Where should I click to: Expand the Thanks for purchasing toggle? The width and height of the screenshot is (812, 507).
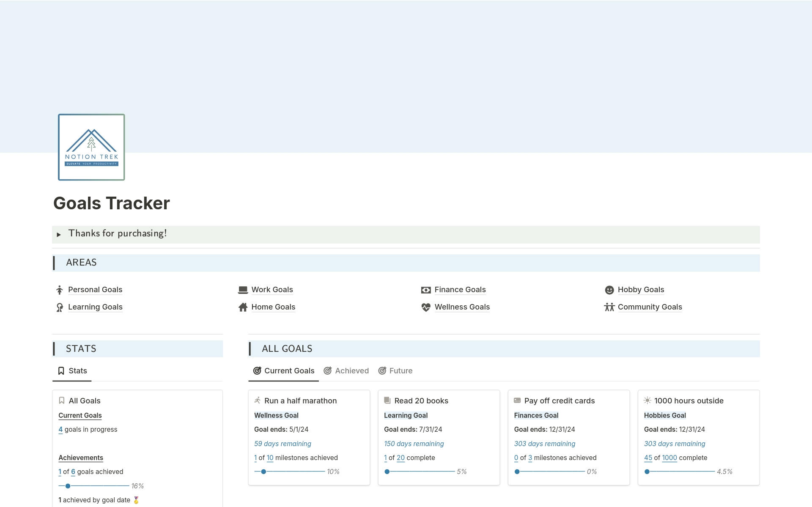59,234
